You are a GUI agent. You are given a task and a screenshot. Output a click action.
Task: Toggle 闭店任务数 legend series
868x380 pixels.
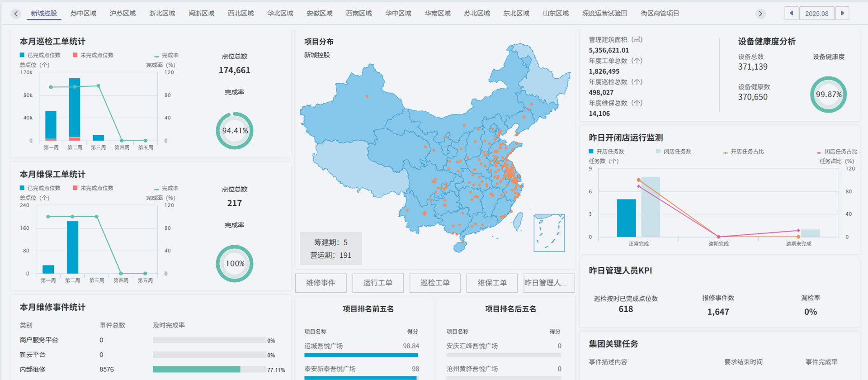pos(674,152)
